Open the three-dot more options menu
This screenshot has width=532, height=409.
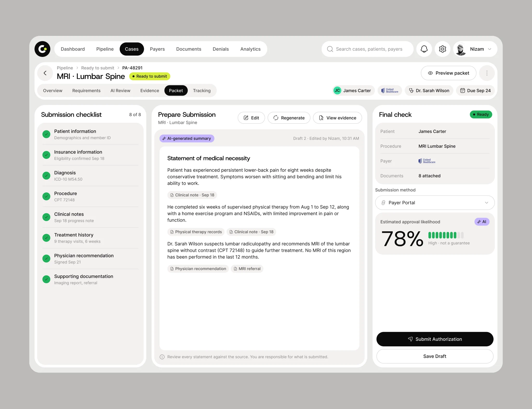pos(487,73)
